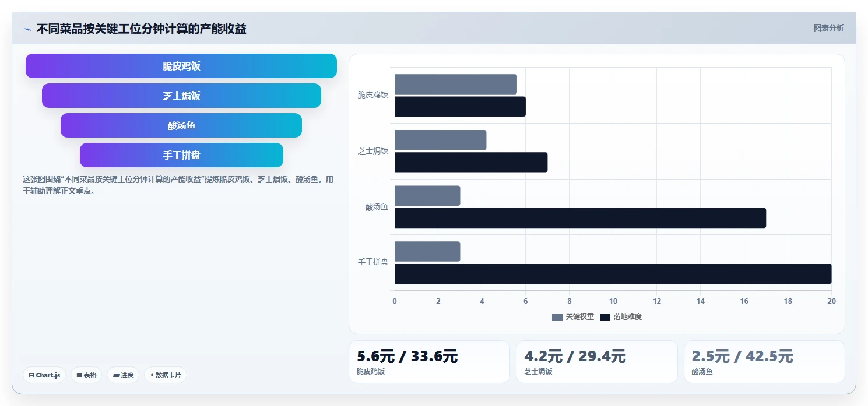868x406 pixels.
Task: Click the 脆皮鸡饭 落地难度 dark bar
Action: click(460, 107)
